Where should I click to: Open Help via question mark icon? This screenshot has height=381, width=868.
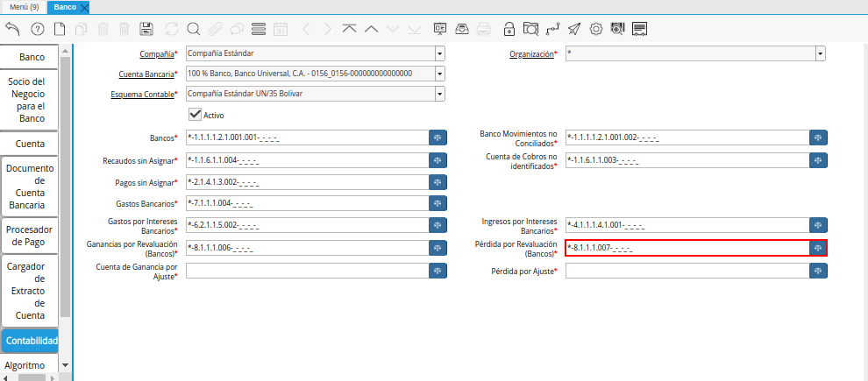pos(38,29)
